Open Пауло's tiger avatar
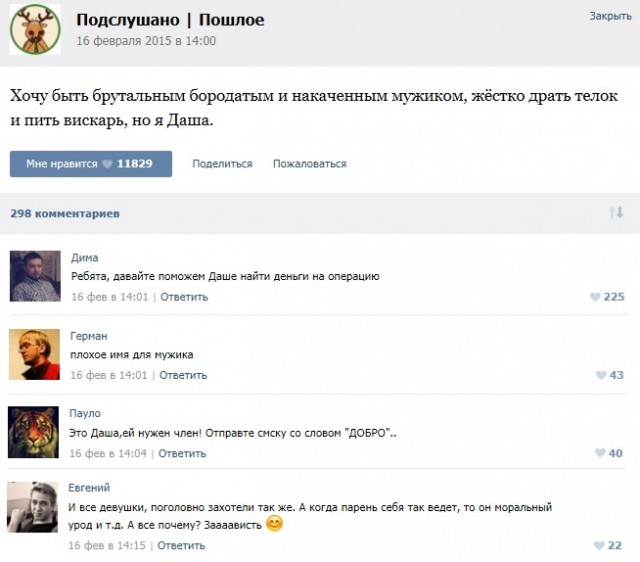640x562 pixels. [x=33, y=432]
